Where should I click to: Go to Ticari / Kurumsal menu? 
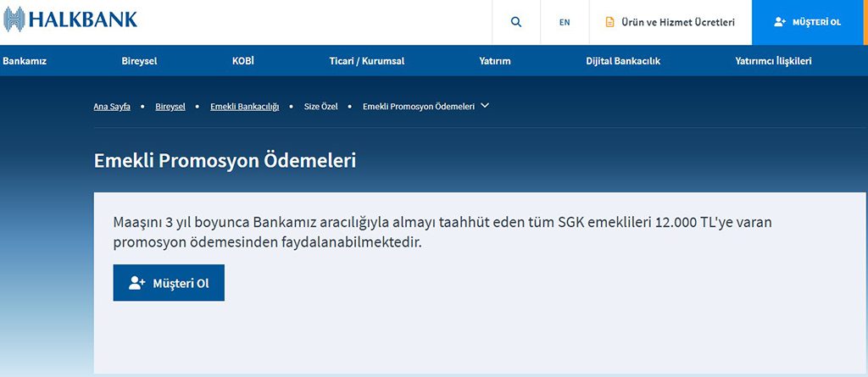(366, 61)
